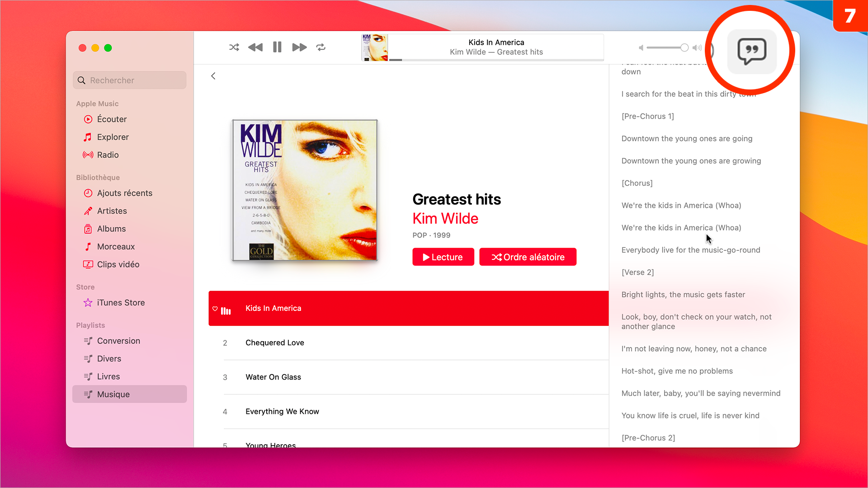
Task: Click lyric 'Downtown the young ones are growing'
Action: [x=691, y=161]
